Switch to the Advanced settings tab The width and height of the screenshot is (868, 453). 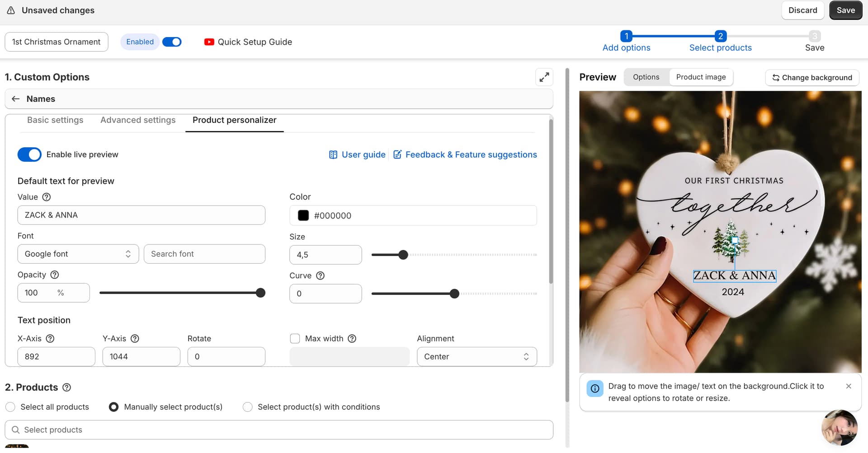pyautogui.click(x=138, y=120)
